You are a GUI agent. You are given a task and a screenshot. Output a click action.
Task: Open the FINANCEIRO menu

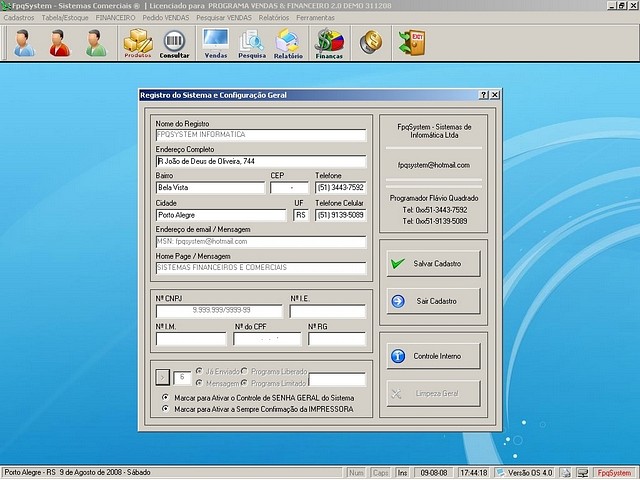click(x=115, y=18)
